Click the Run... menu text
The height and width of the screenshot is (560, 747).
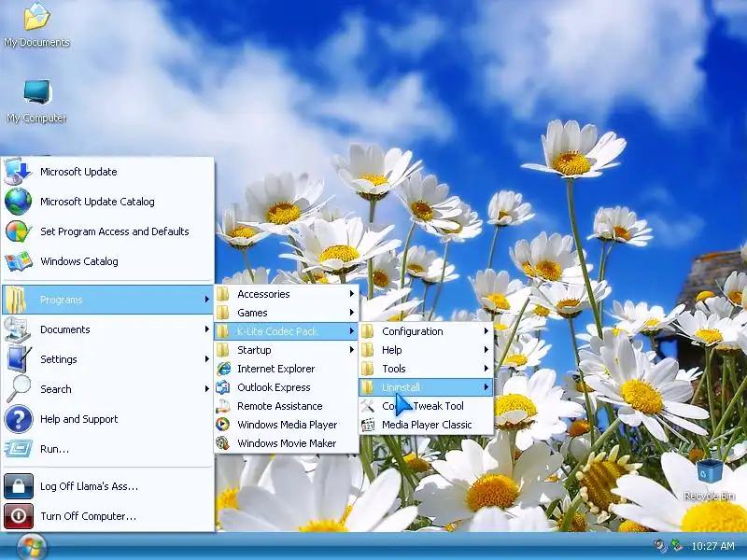pyautogui.click(x=54, y=449)
